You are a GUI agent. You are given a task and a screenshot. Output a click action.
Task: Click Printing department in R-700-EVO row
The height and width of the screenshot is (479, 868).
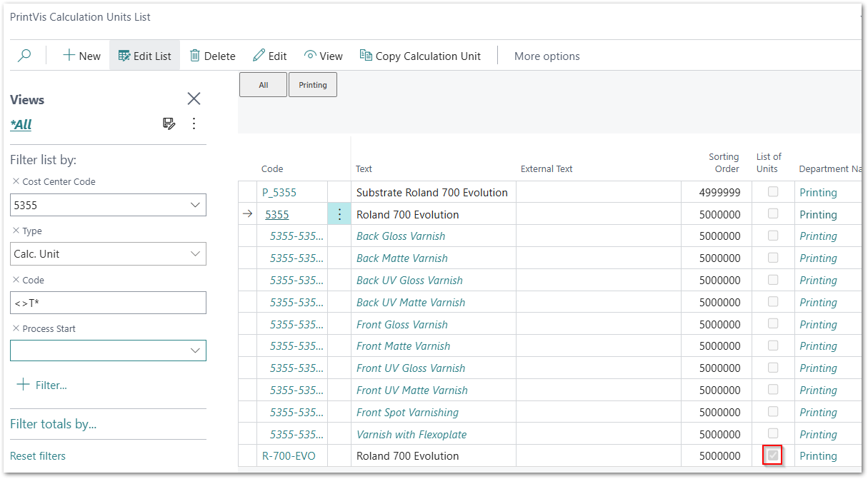[x=818, y=455]
